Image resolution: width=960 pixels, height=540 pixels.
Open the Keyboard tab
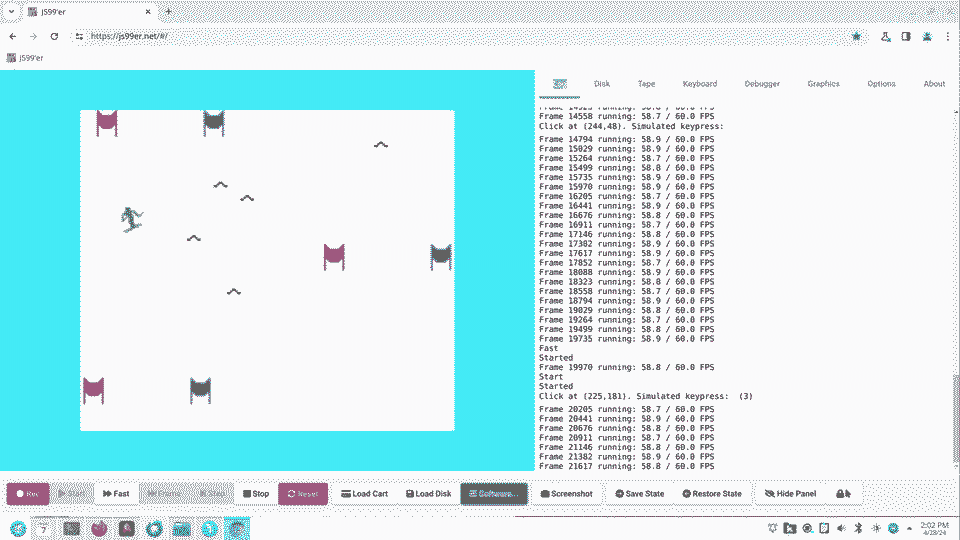pos(699,84)
